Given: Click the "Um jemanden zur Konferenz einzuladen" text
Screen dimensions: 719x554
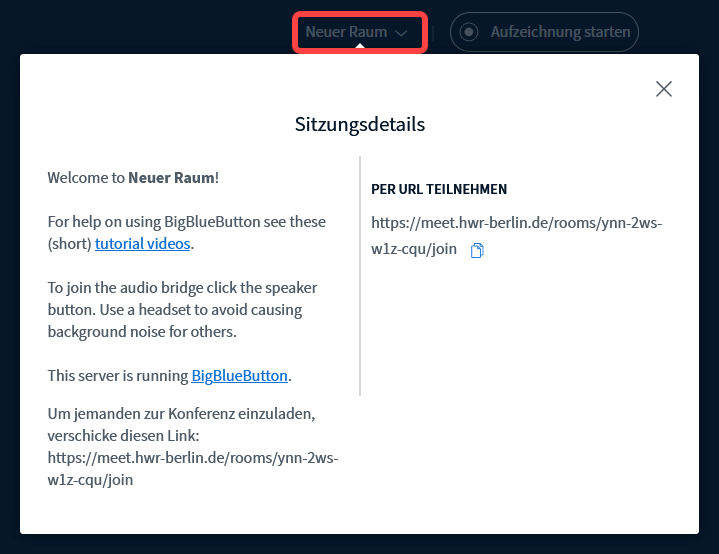Looking at the screenshot, I should click(187, 412).
